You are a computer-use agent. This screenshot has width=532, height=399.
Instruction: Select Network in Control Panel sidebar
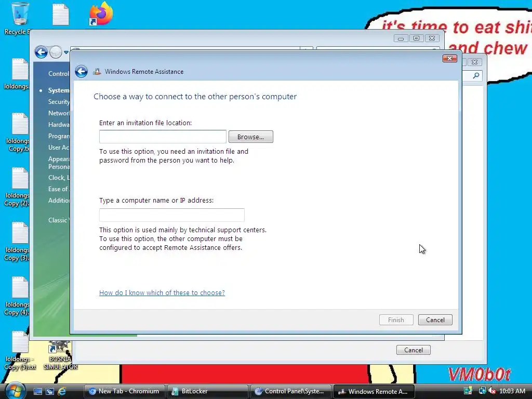click(59, 113)
